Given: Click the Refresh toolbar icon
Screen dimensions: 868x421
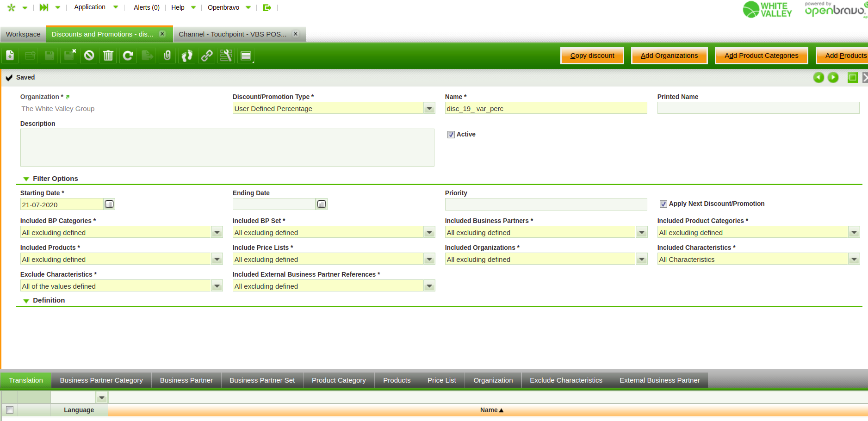Looking at the screenshot, I should click(x=128, y=56).
